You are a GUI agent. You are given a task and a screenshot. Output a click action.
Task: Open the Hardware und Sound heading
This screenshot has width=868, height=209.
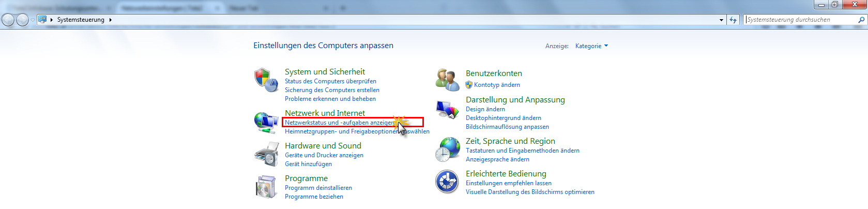click(323, 146)
